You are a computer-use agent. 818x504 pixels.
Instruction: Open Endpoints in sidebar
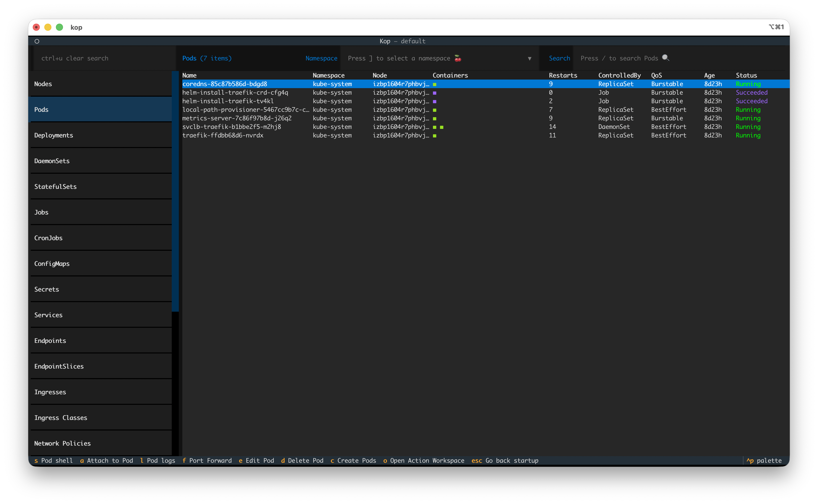(101, 341)
